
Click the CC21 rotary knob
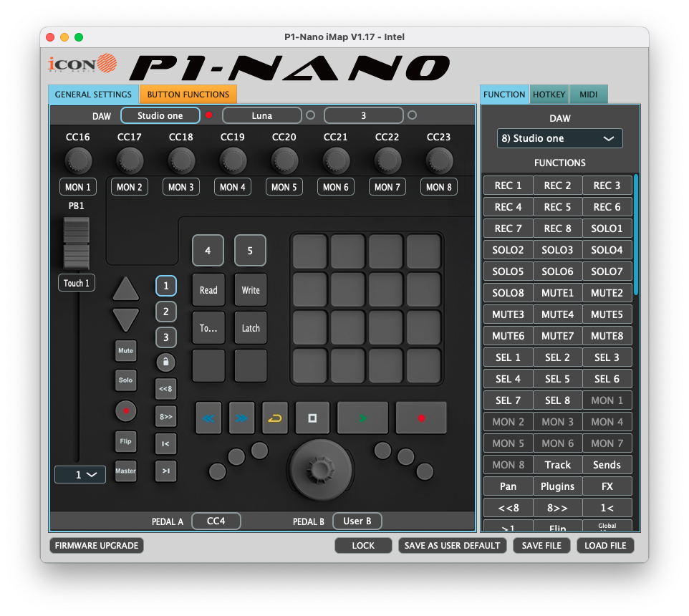pos(336,160)
